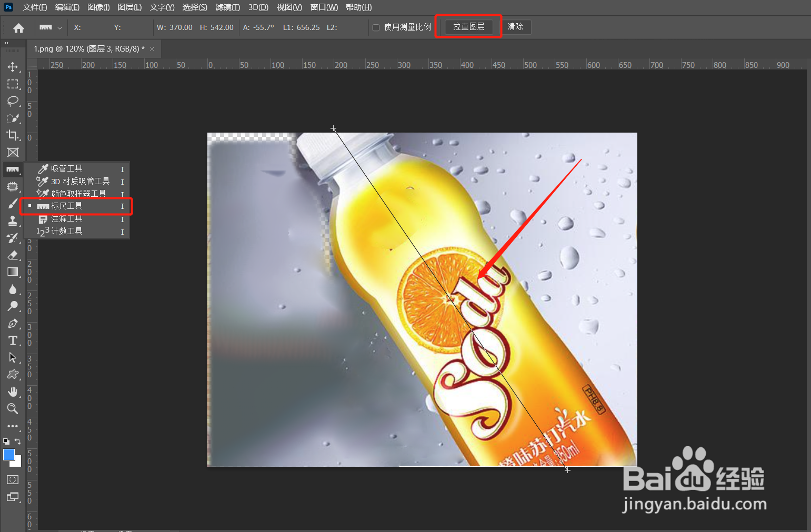Choose 3D 材质吸管工具 from the flyout
This screenshot has width=811, height=532.
click(x=77, y=181)
